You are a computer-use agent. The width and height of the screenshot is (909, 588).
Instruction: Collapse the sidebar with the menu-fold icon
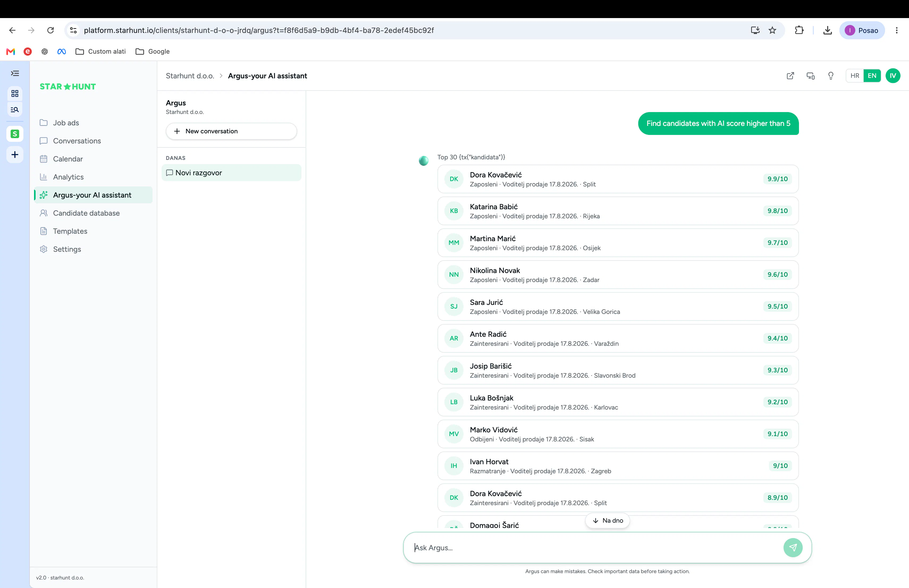point(15,73)
